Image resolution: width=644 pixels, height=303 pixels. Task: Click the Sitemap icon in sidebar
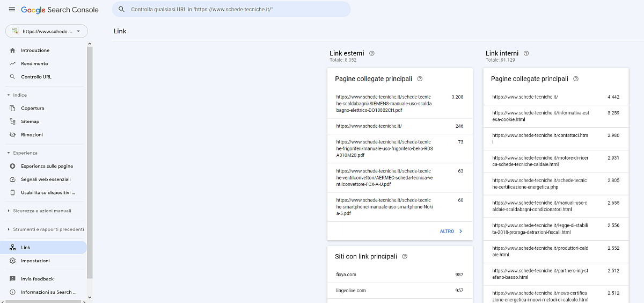tap(12, 121)
